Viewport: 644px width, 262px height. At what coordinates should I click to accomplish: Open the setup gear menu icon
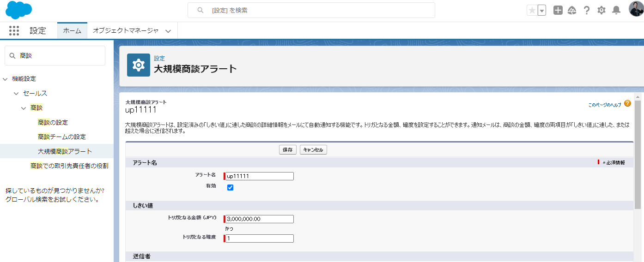pos(601,10)
